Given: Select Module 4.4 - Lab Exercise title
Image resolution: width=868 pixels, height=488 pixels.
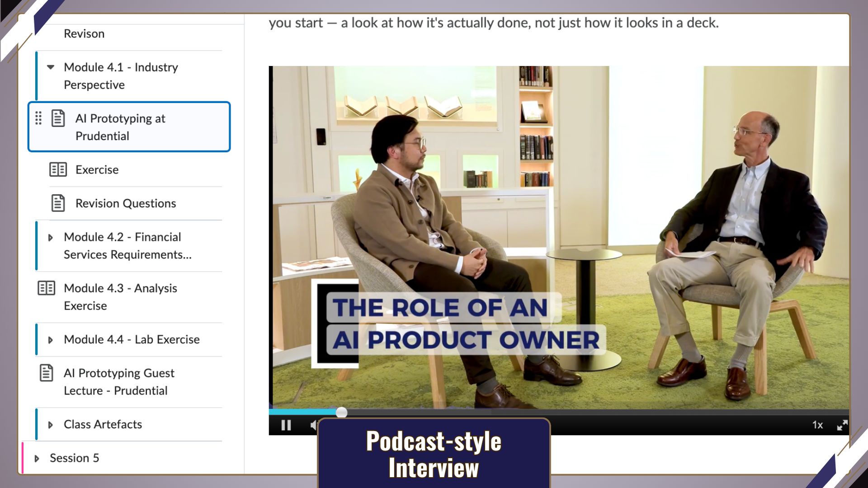Looking at the screenshot, I should (132, 339).
